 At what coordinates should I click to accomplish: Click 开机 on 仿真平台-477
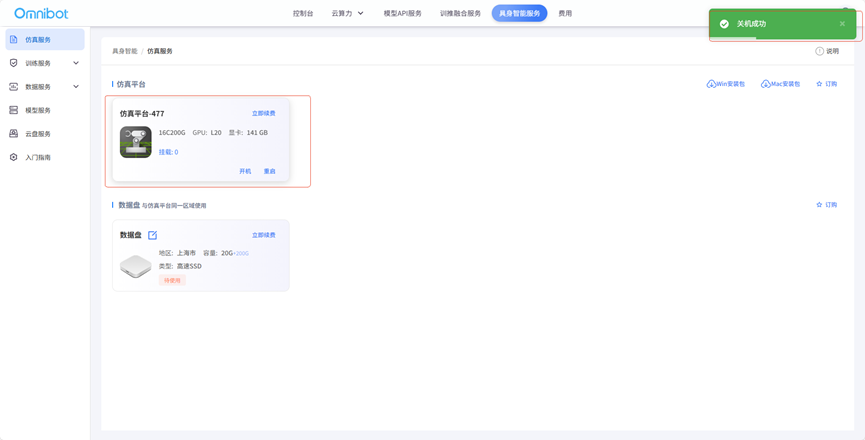(245, 171)
